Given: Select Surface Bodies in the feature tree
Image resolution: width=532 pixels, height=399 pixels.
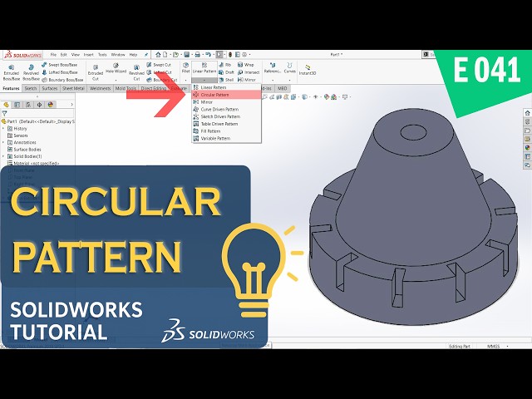Looking at the screenshot, I should tap(24, 150).
